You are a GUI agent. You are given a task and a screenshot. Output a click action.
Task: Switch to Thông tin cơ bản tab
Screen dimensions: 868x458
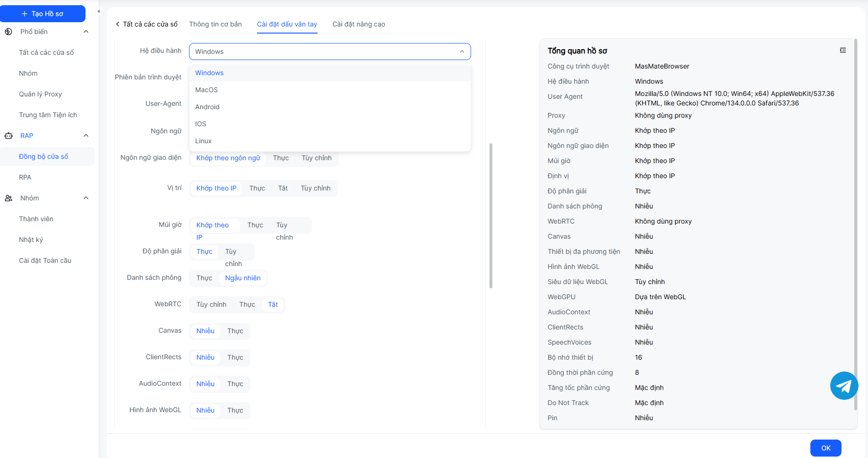pyautogui.click(x=215, y=24)
